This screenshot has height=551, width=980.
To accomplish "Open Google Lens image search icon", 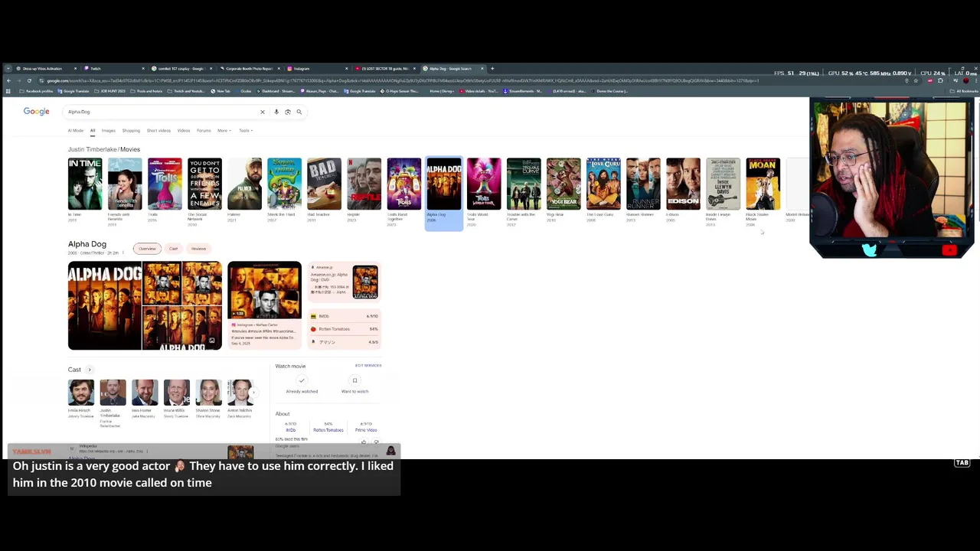I will 288,112.
